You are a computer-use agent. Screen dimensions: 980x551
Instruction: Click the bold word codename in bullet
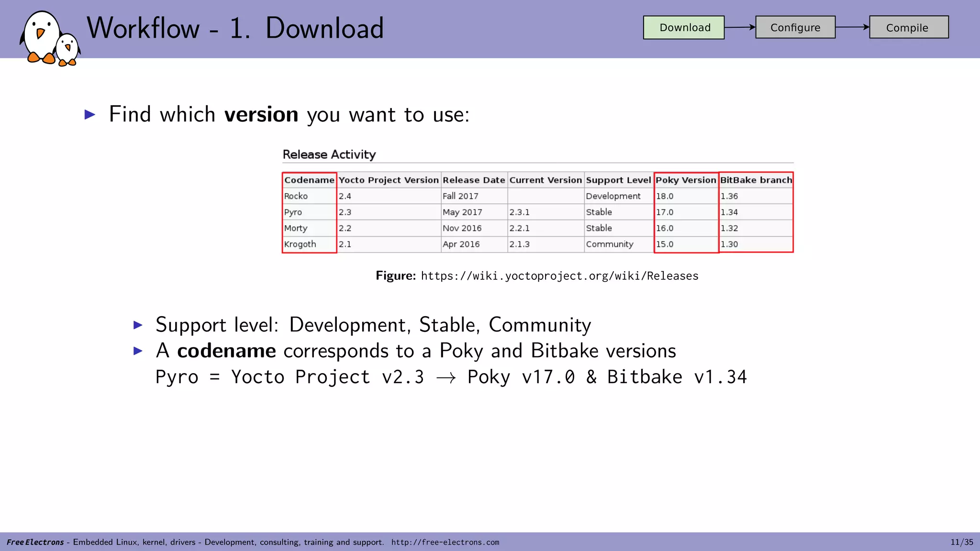point(226,351)
